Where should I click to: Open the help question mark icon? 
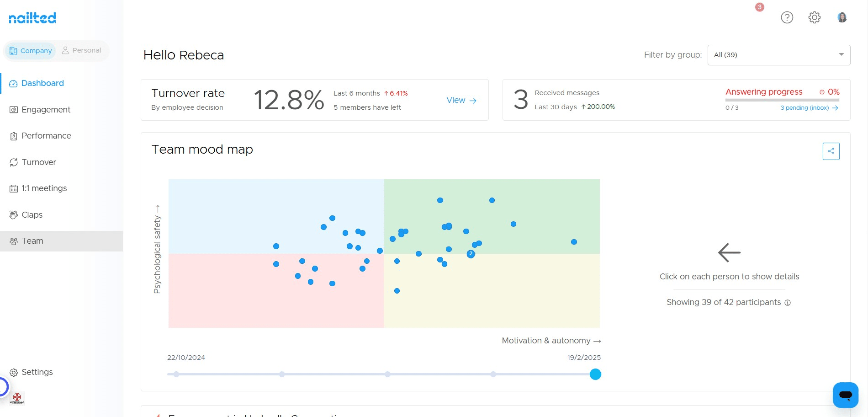click(x=787, y=17)
